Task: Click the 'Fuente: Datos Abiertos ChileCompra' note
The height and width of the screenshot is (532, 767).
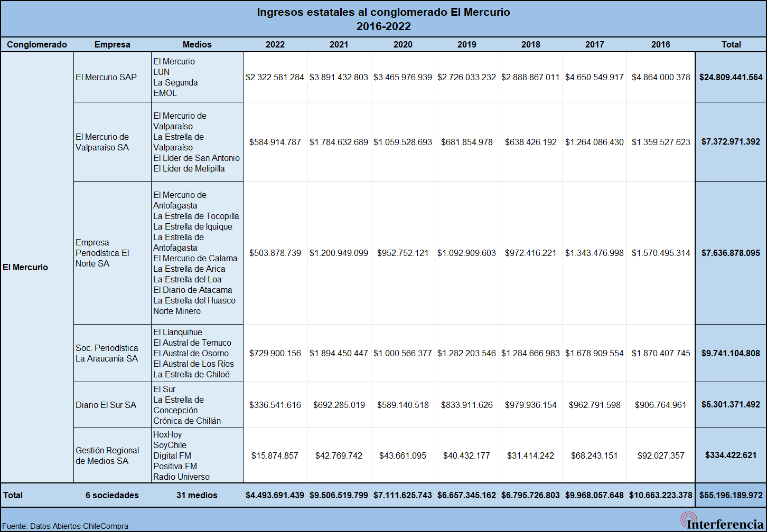Action: coord(66,526)
